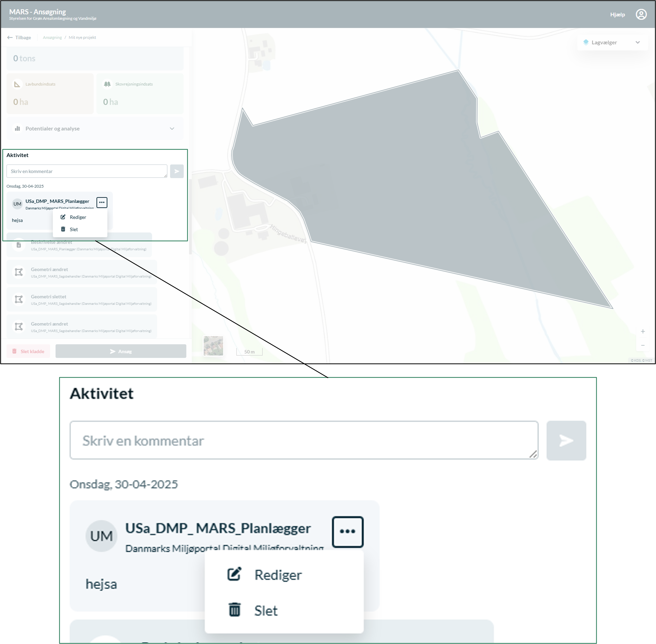Click the Geometri ændret text below Geometri slettet

(49, 324)
